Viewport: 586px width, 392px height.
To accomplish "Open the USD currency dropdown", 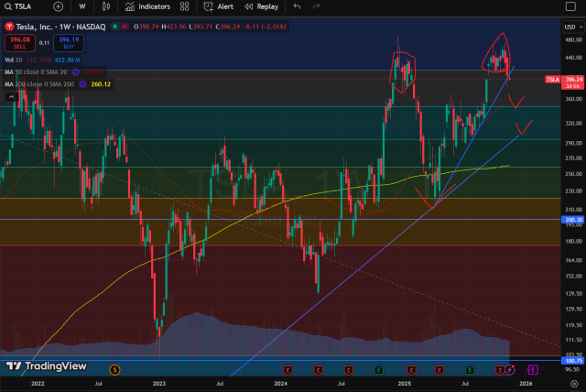I will [570, 27].
